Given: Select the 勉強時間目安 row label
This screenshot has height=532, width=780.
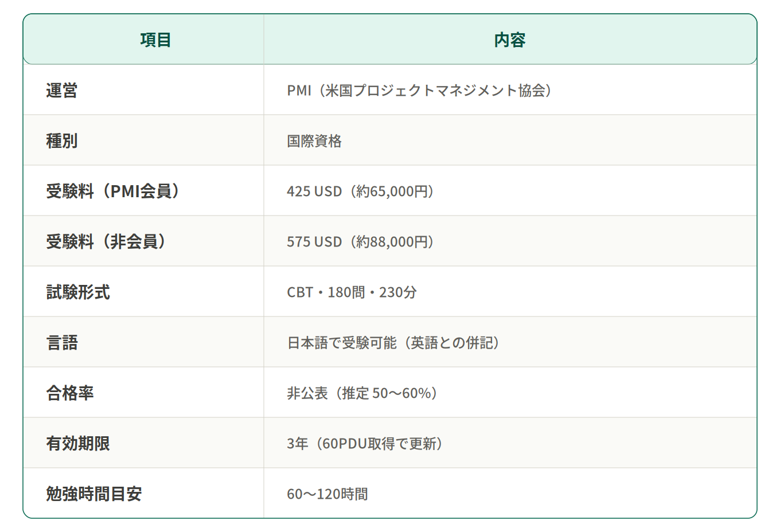Looking at the screenshot, I should 94,494.
